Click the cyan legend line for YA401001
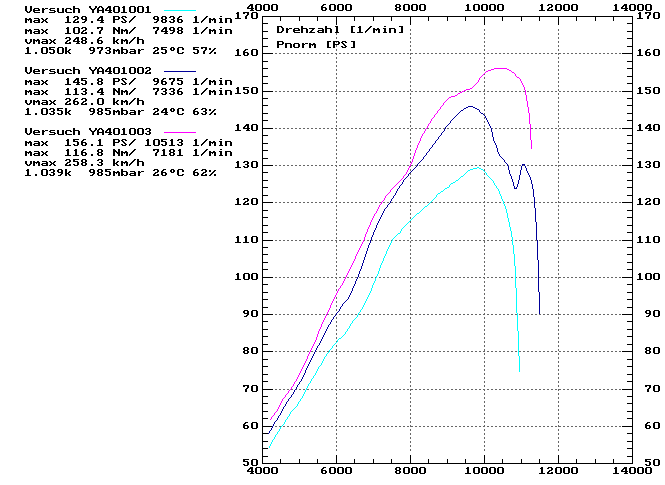The width and height of the screenshot is (665, 485). [x=179, y=8]
